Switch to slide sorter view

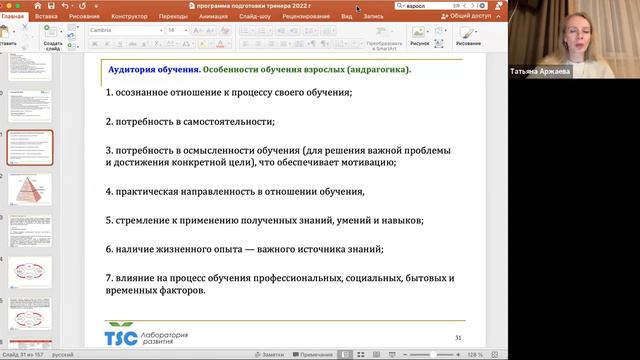click(361, 355)
